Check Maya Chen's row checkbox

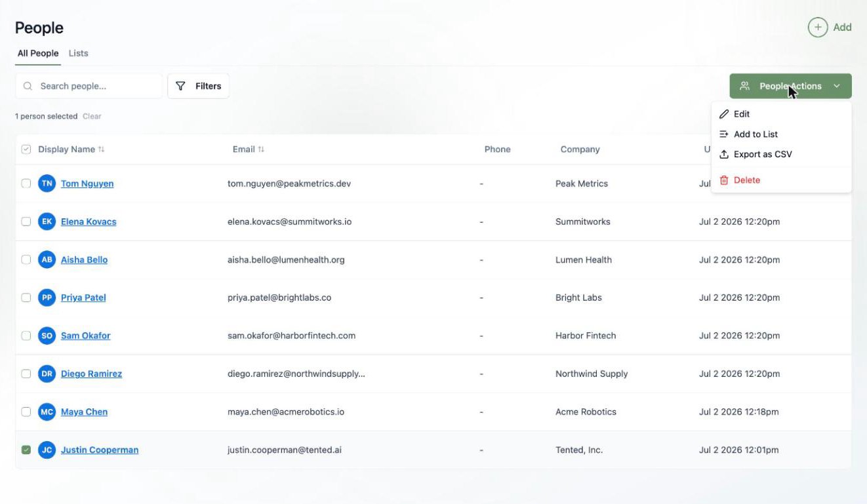26,412
